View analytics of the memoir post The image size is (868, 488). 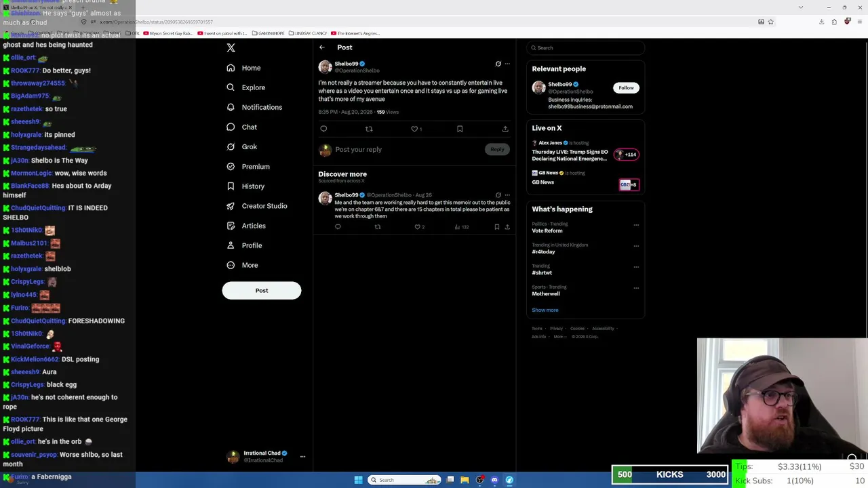tap(457, 227)
